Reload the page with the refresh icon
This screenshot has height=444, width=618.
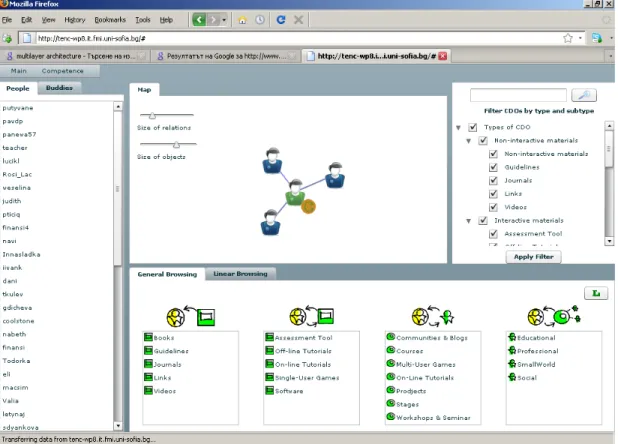tap(281, 20)
